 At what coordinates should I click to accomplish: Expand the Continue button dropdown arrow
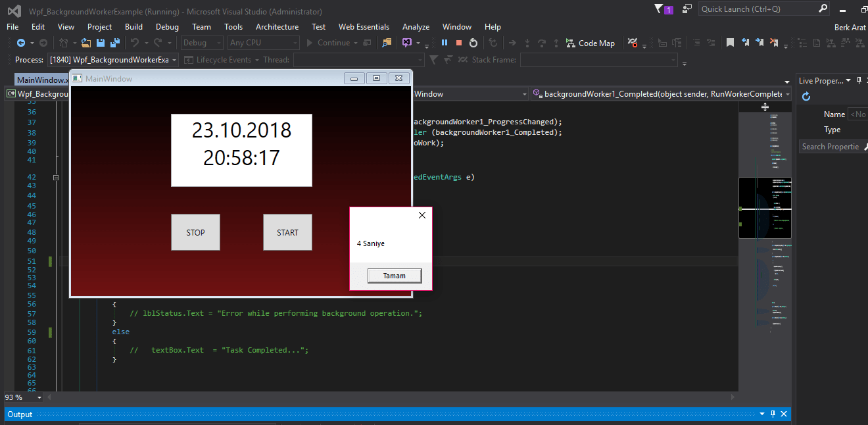(x=356, y=43)
